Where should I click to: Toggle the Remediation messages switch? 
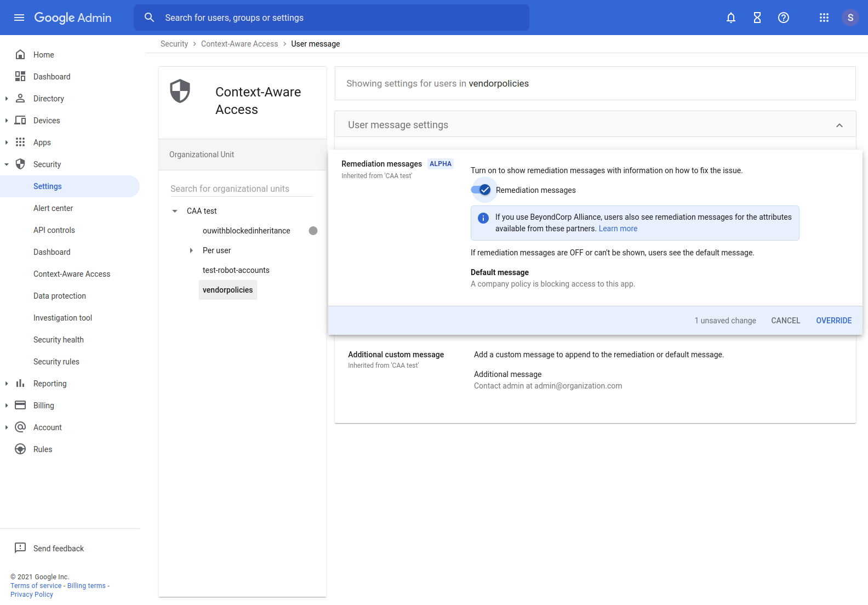481,190
